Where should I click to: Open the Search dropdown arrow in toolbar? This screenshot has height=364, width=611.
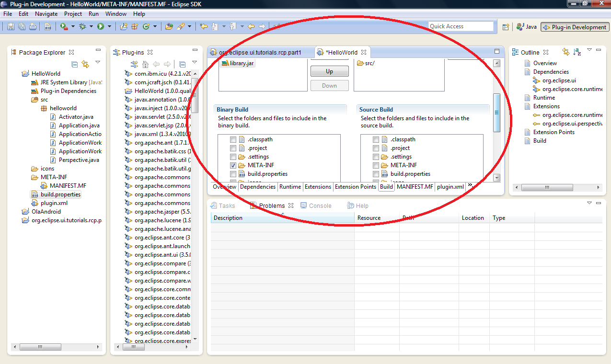tap(189, 26)
